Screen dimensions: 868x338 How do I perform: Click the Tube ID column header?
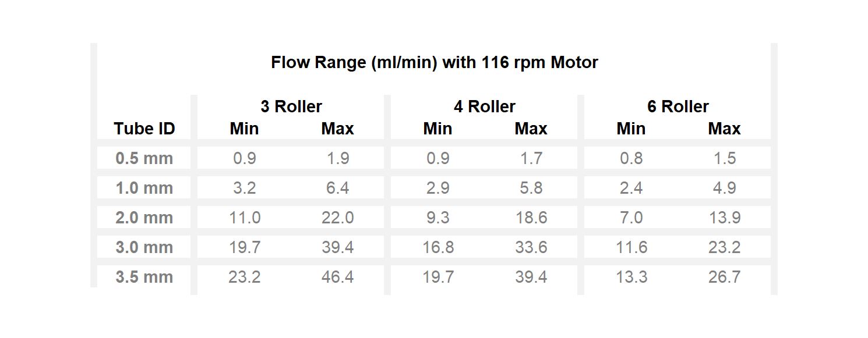(x=144, y=129)
